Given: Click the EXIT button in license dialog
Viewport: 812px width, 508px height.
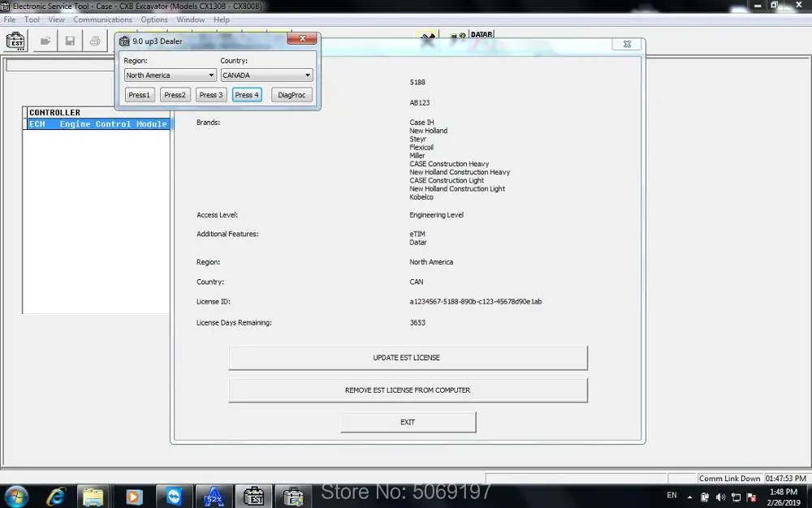Looking at the screenshot, I should [x=408, y=422].
